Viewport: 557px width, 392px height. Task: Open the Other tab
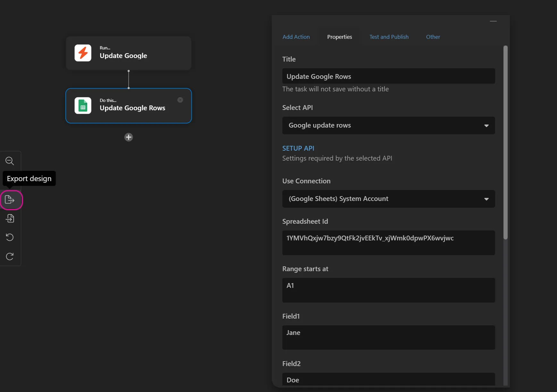pos(433,37)
